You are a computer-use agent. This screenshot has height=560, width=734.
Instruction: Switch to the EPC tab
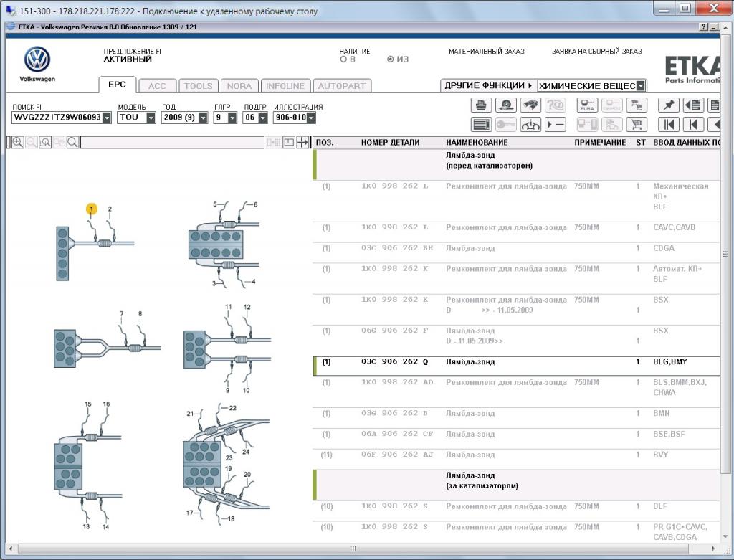coord(117,85)
